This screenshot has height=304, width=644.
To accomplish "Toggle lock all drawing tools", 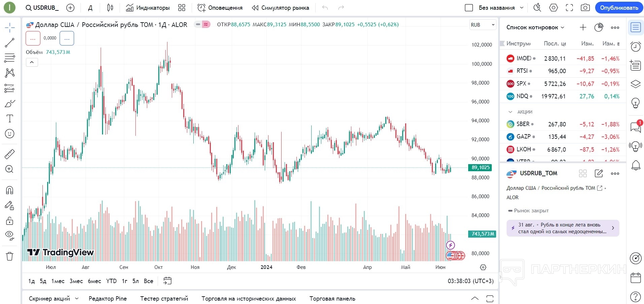I will pyautogui.click(x=9, y=221).
